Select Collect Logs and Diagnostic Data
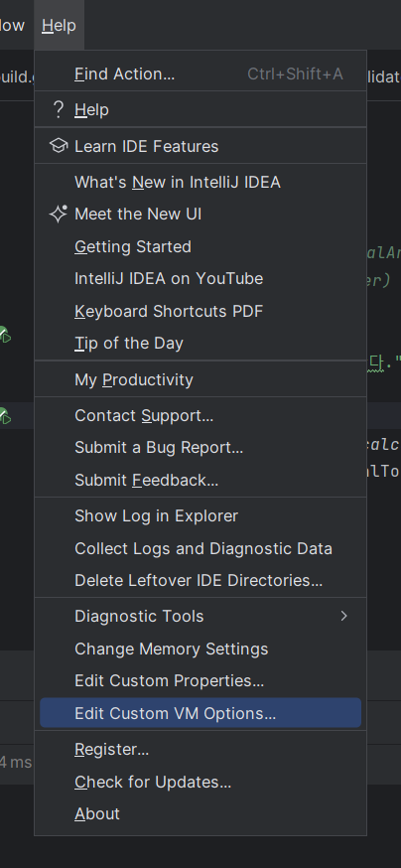The image size is (401, 868). (200, 548)
